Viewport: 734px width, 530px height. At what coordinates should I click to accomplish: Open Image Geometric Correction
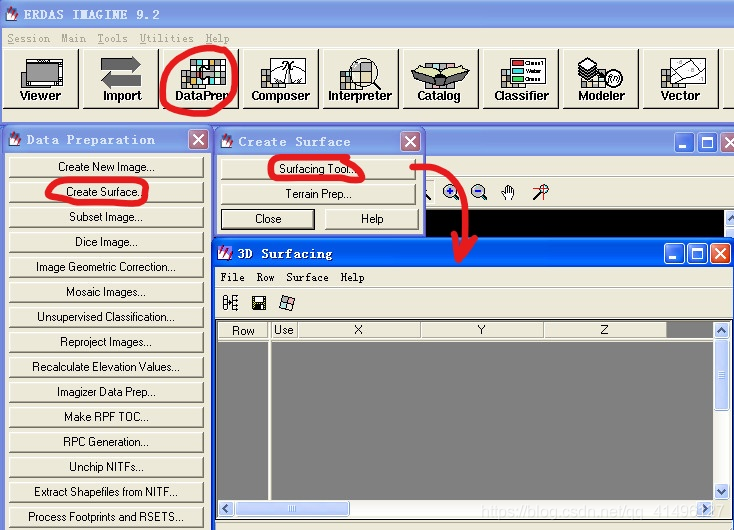coord(106,267)
